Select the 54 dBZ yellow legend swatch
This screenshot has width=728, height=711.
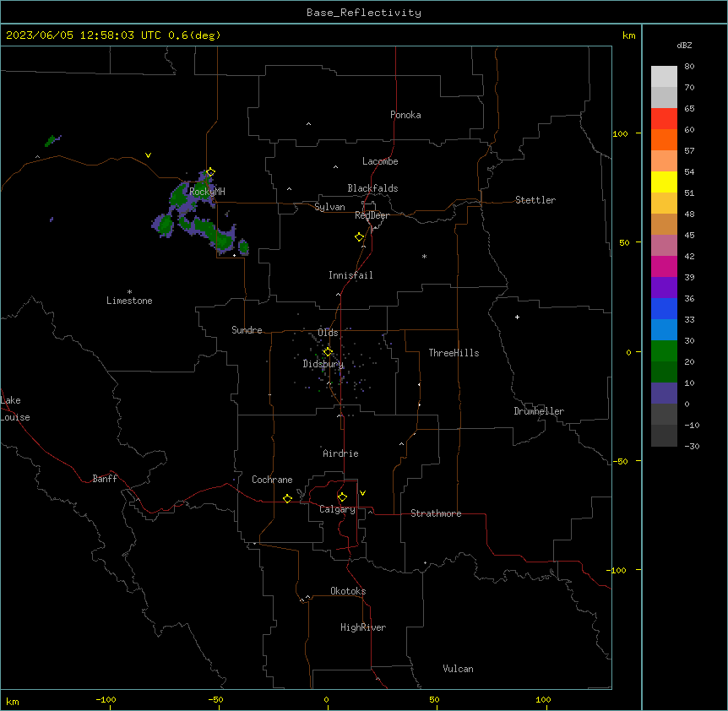664,182
